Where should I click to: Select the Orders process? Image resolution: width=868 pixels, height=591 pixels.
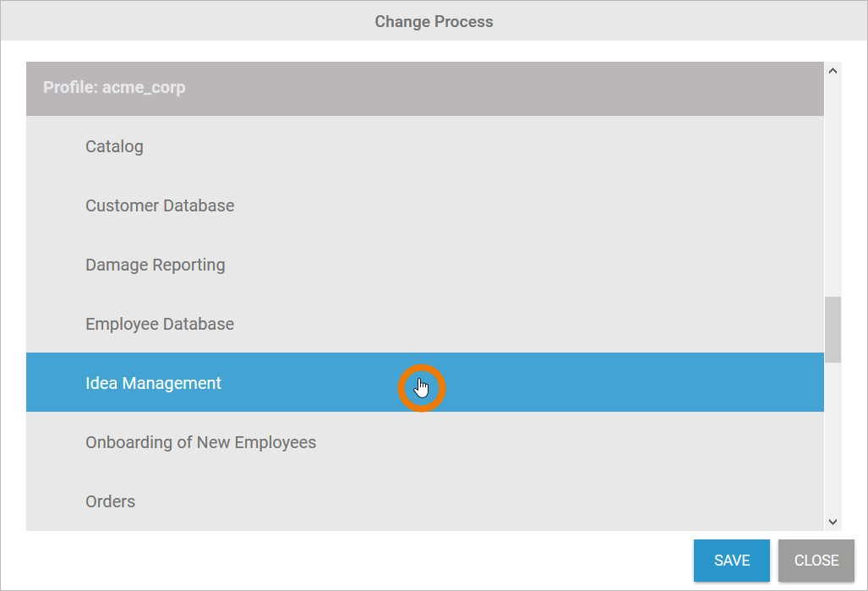point(110,501)
